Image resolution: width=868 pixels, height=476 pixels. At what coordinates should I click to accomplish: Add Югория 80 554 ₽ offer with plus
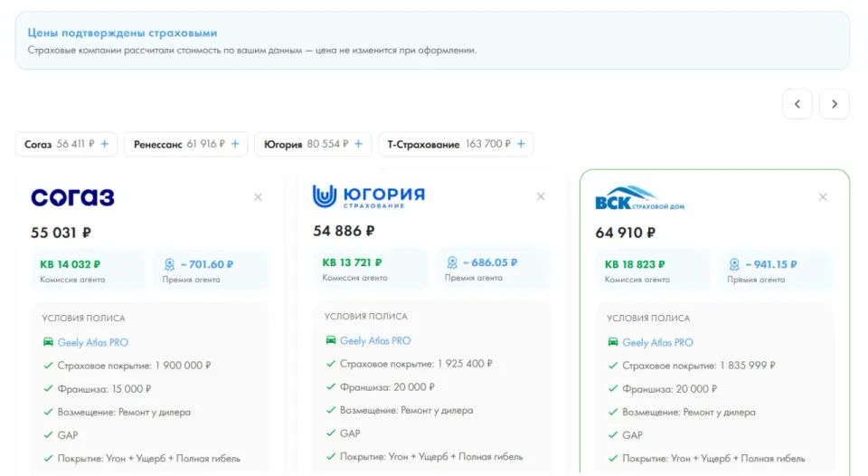(x=358, y=144)
